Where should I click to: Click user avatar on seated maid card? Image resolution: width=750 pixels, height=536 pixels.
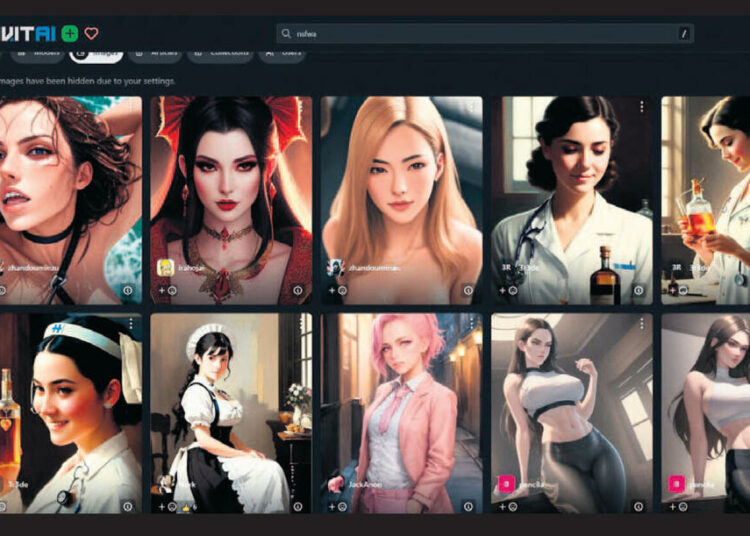tap(165, 484)
